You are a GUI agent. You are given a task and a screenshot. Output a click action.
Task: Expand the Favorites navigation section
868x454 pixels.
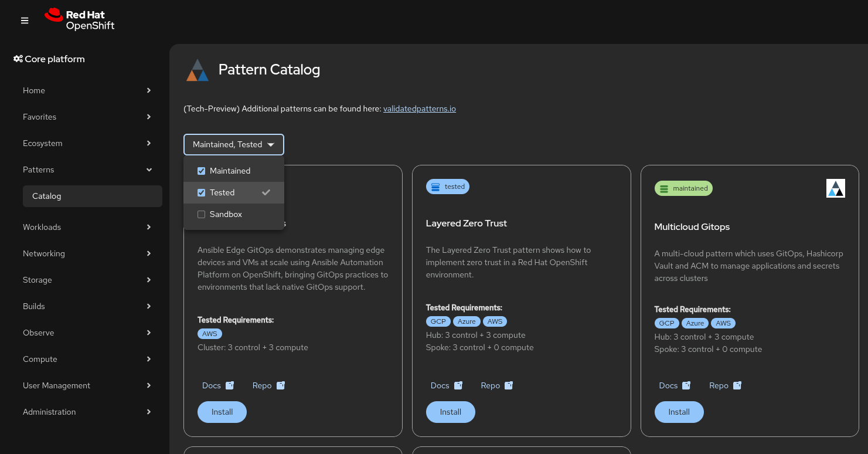click(87, 117)
